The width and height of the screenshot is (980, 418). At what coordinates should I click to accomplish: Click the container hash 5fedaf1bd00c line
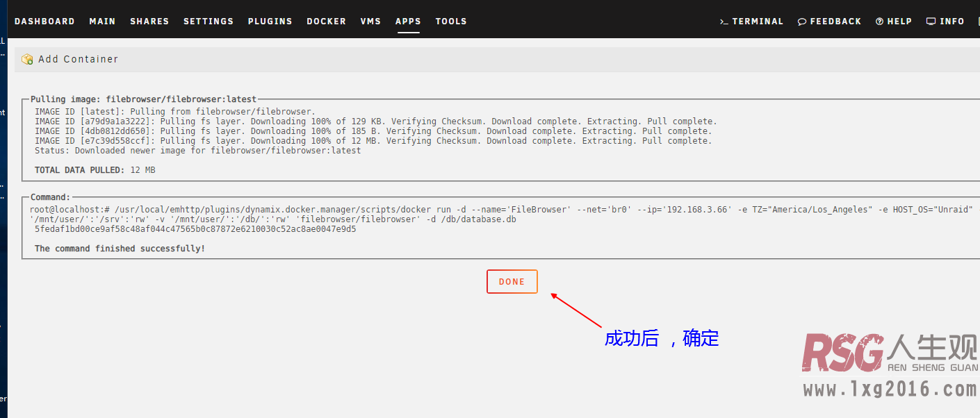pos(195,229)
